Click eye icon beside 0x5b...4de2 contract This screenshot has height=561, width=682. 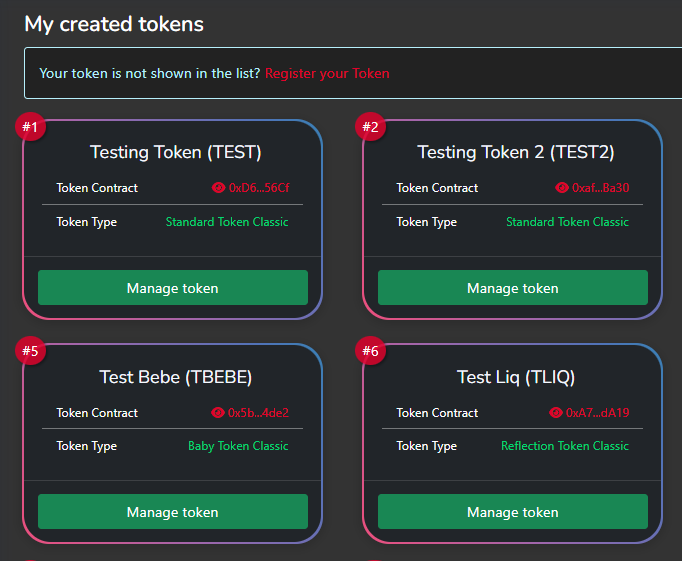click(218, 413)
